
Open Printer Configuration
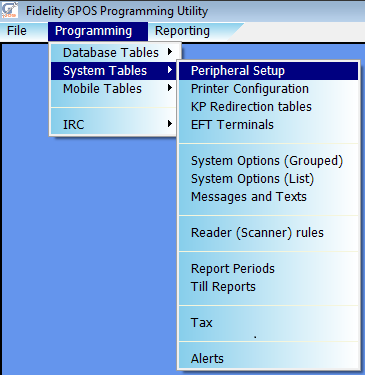(269, 89)
